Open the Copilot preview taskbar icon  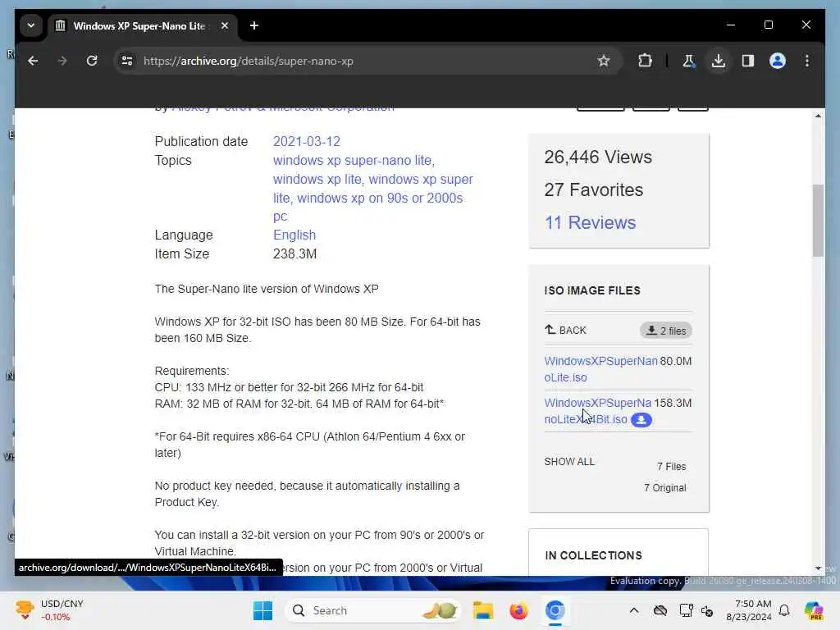click(x=813, y=610)
